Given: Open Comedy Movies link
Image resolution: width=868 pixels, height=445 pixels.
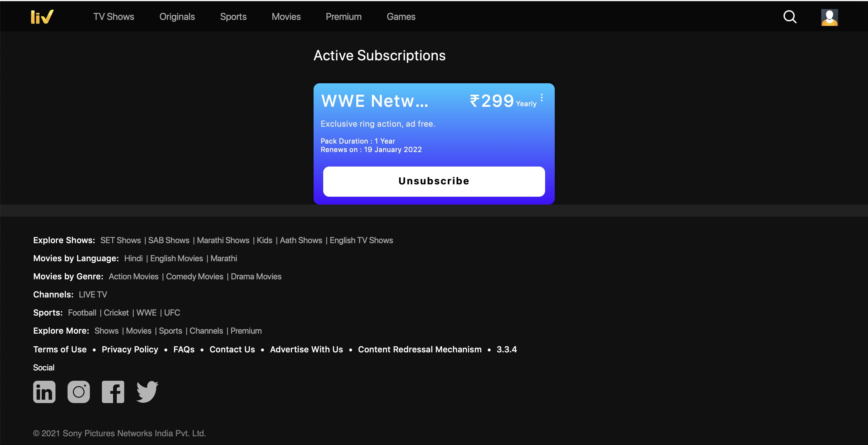Looking at the screenshot, I should point(194,276).
